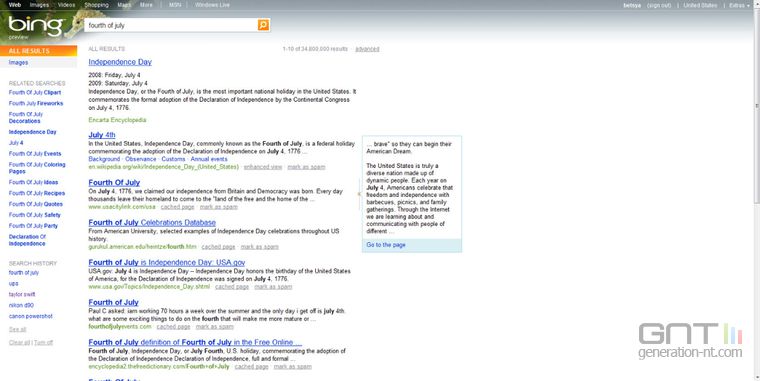Click cached page for fourthofjulyevents.com result

point(174,327)
